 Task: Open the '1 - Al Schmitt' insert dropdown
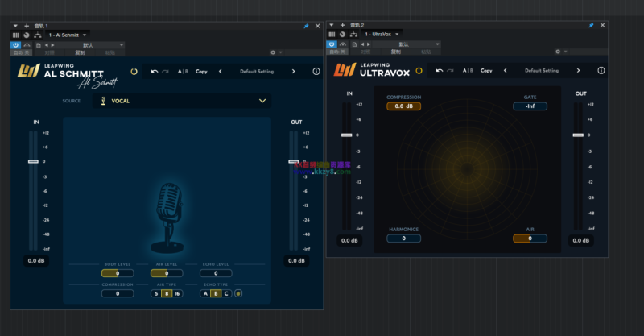68,35
